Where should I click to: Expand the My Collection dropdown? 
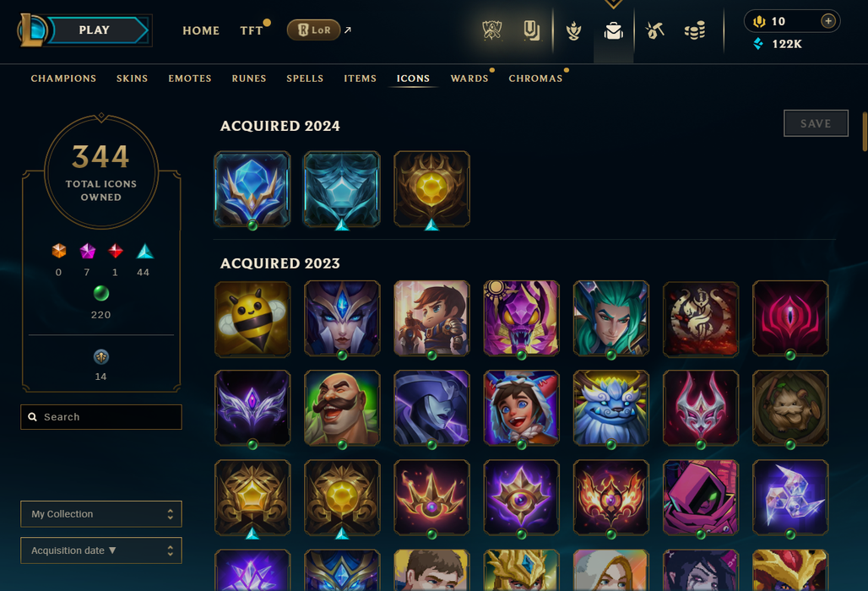pos(101,514)
